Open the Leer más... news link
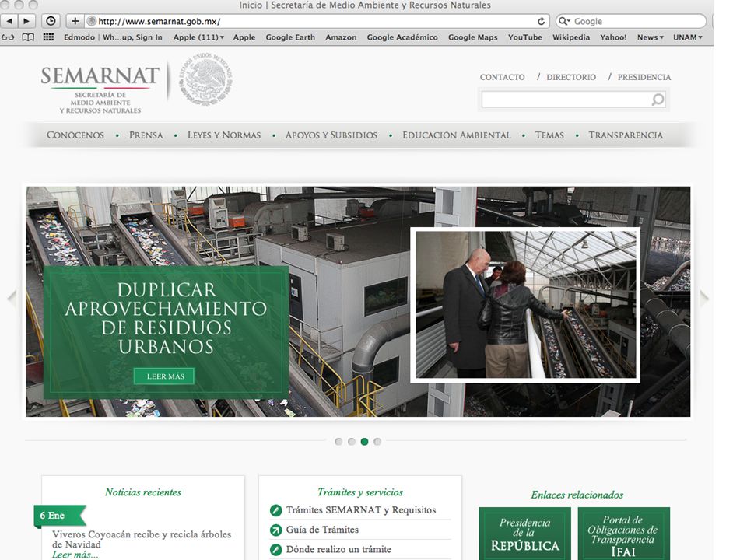 click(75, 555)
